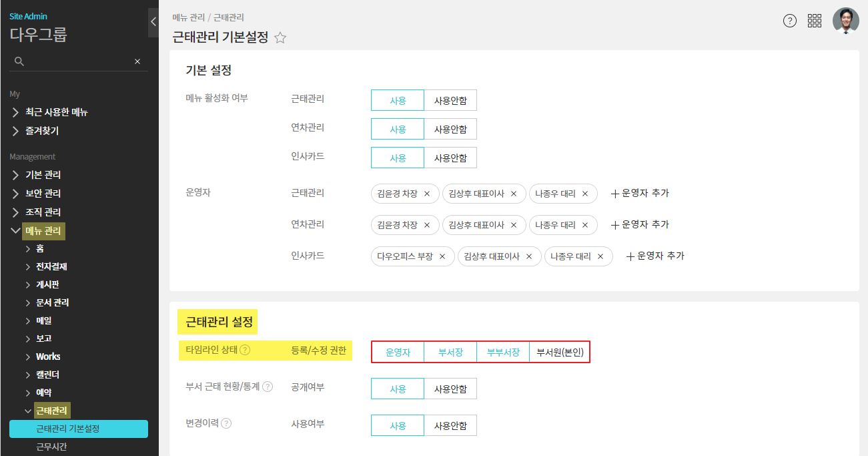This screenshot has width=868, height=456.
Task: Set 연차관리 menu activation to 사용안함
Action: [450, 130]
